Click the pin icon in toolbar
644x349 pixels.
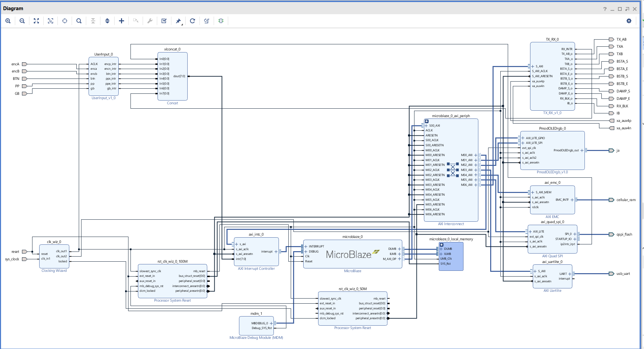tap(178, 21)
